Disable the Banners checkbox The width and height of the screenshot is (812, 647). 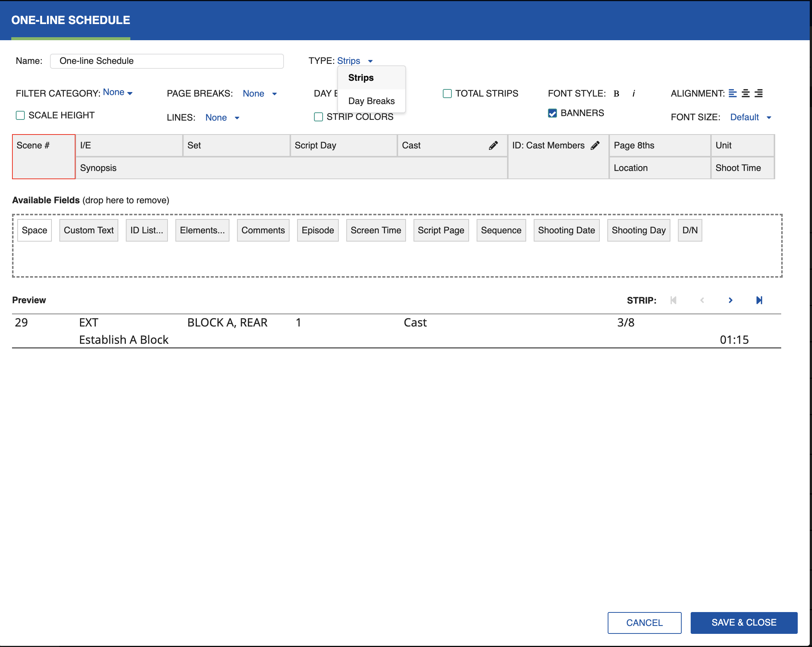[552, 113]
